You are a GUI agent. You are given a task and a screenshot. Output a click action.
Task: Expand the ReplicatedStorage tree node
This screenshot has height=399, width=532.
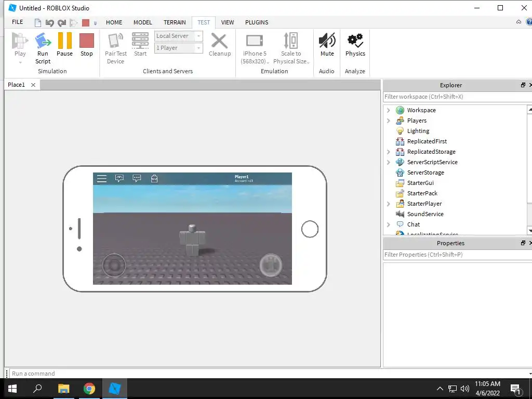(x=389, y=152)
